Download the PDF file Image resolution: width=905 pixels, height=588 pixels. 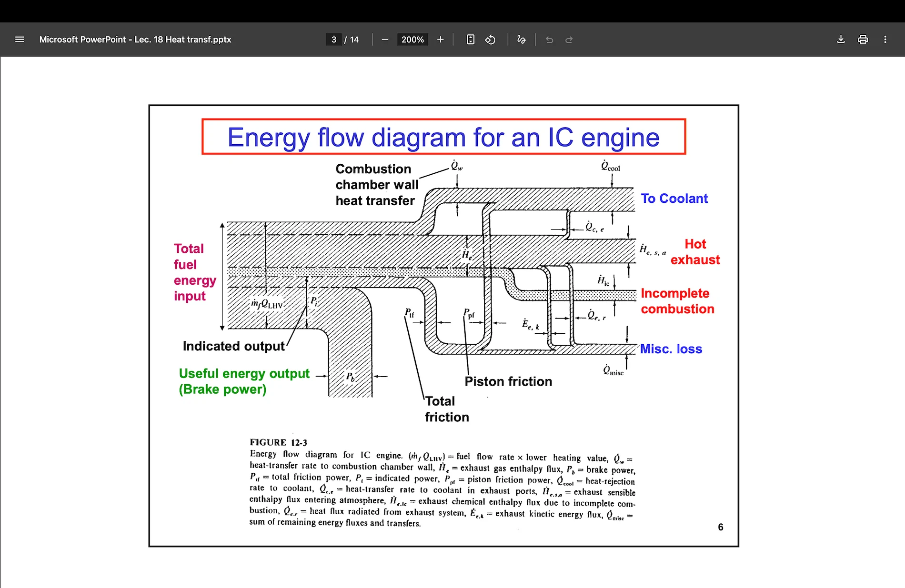coord(841,40)
